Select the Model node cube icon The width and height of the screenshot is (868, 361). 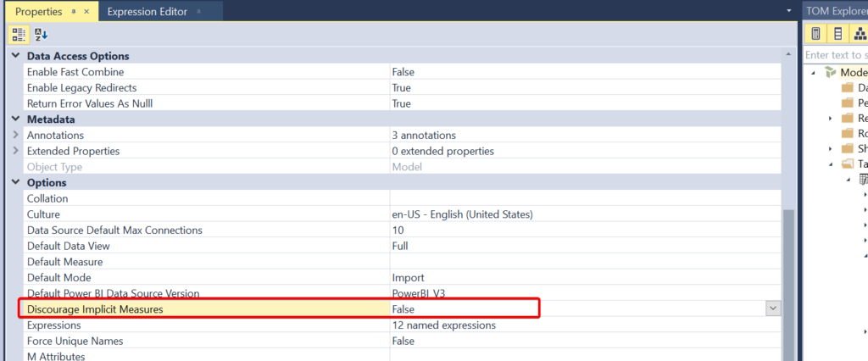point(831,73)
